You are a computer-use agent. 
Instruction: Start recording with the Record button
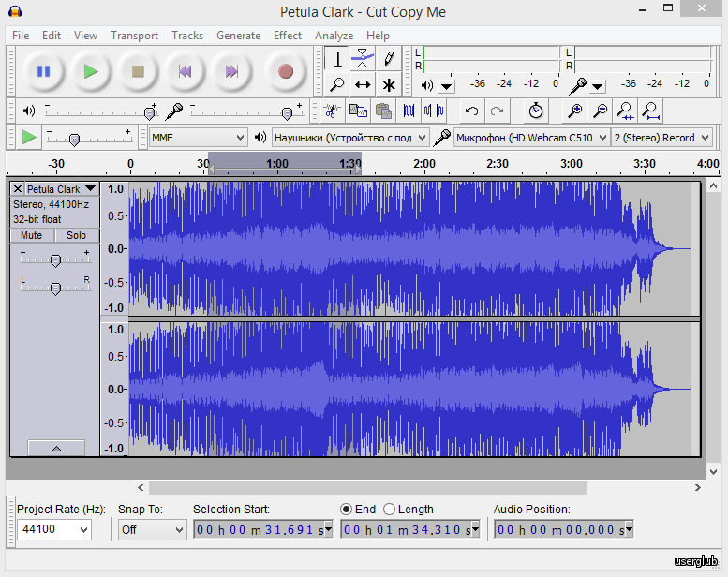point(286,71)
